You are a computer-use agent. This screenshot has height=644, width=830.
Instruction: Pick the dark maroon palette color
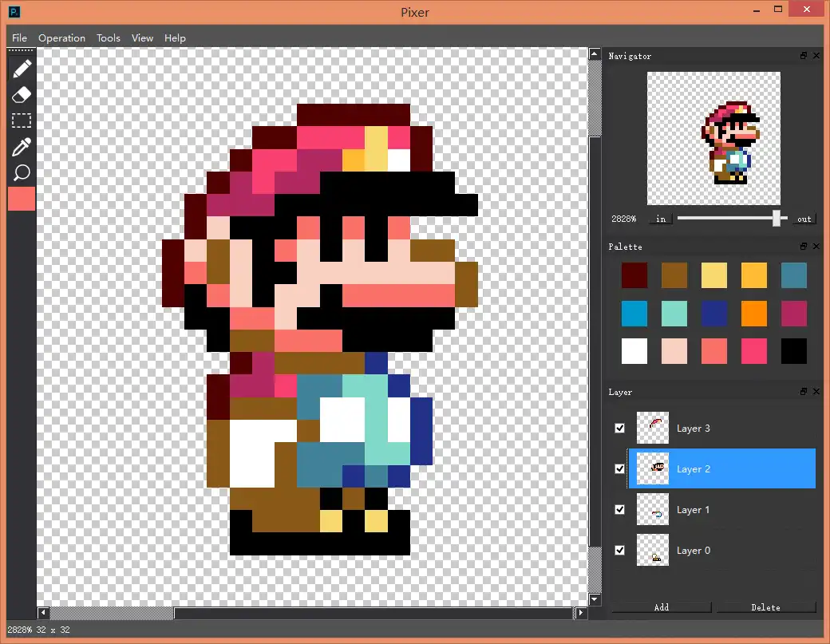click(634, 275)
